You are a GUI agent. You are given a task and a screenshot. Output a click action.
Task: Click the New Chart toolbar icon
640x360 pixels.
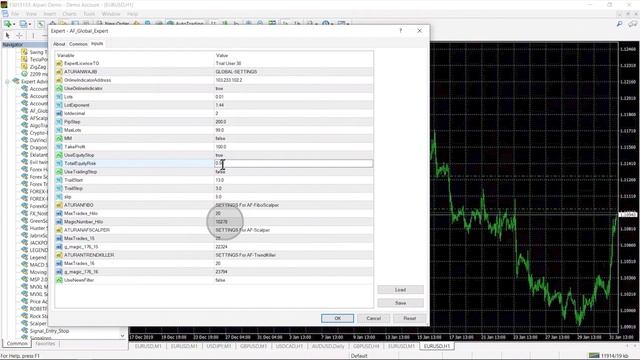(x=8, y=24)
